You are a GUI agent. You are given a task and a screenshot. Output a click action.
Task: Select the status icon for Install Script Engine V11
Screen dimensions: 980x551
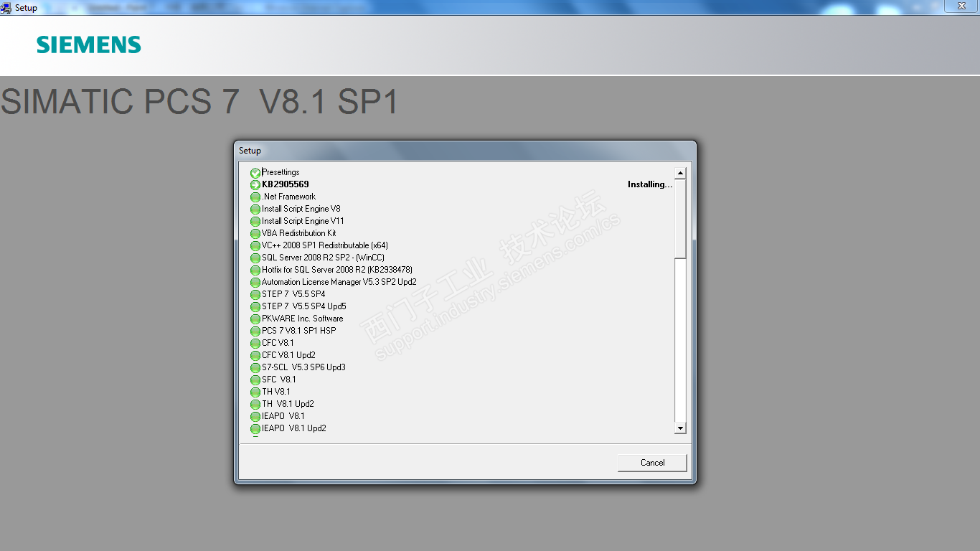coord(255,222)
